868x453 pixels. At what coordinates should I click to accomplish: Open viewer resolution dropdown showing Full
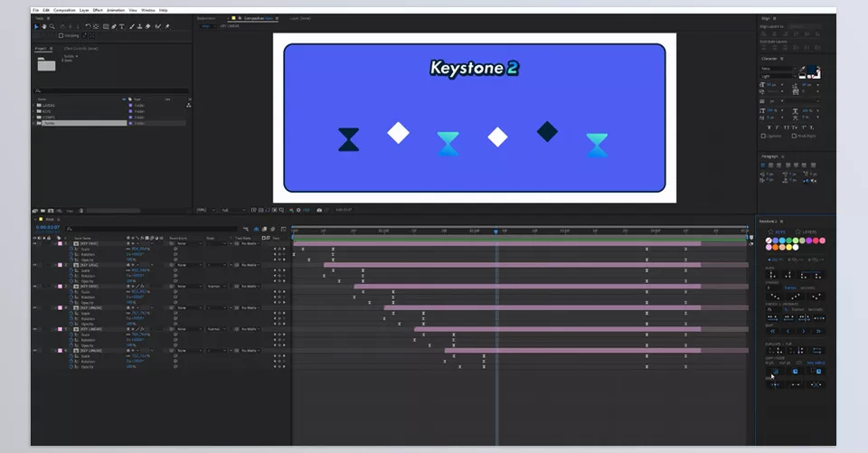pyautogui.click(x=233, y=210)
